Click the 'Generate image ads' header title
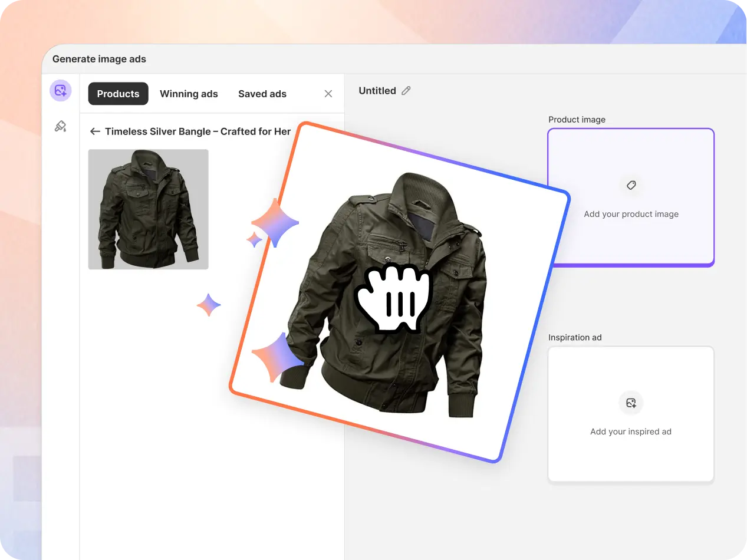Image resolution: width=747 pixels, height=560 pixels. pos(99,59)
